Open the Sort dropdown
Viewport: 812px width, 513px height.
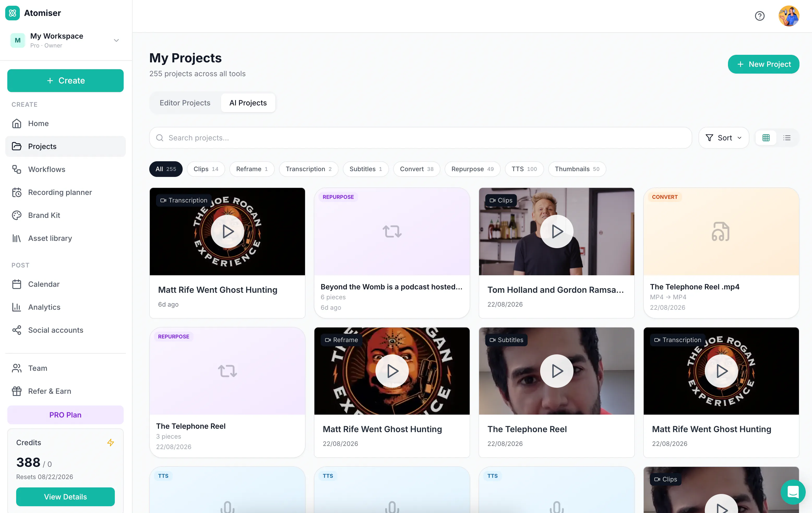click(724, 138)
